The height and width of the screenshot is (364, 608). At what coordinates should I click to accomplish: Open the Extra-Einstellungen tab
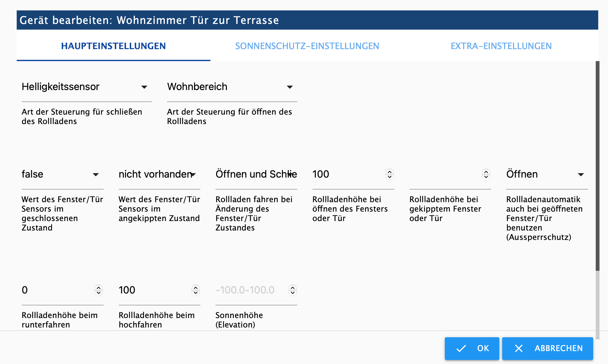coord(501,46)
